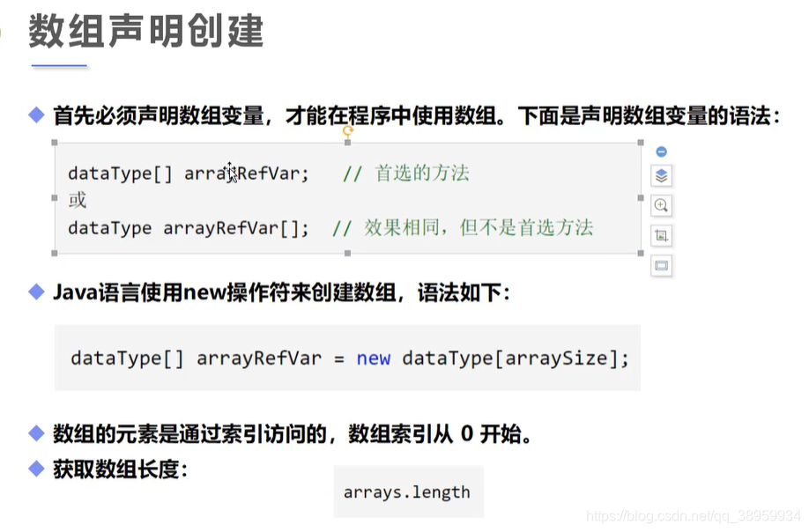The height and width of the screenshot is (532, 809).
Task: Collapse the floating toolbar with blue minus icon
Action: click(661, 151)
